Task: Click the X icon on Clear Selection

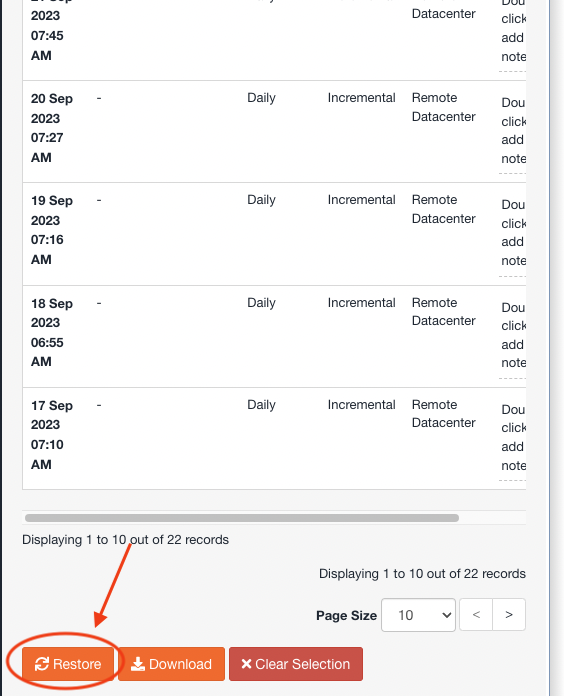Action: point(246,664)
